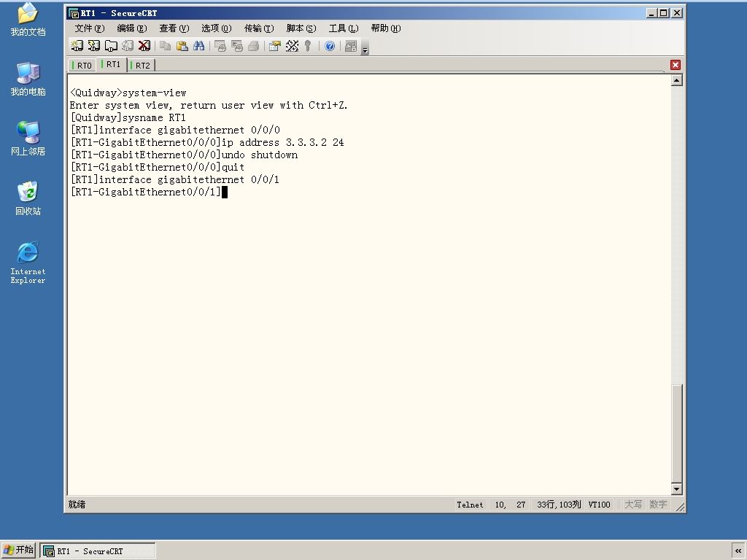Open the 选项(O) menu
Image resolution: width=747 pixels, height=560 pixels.
click(x=216, y=28)
